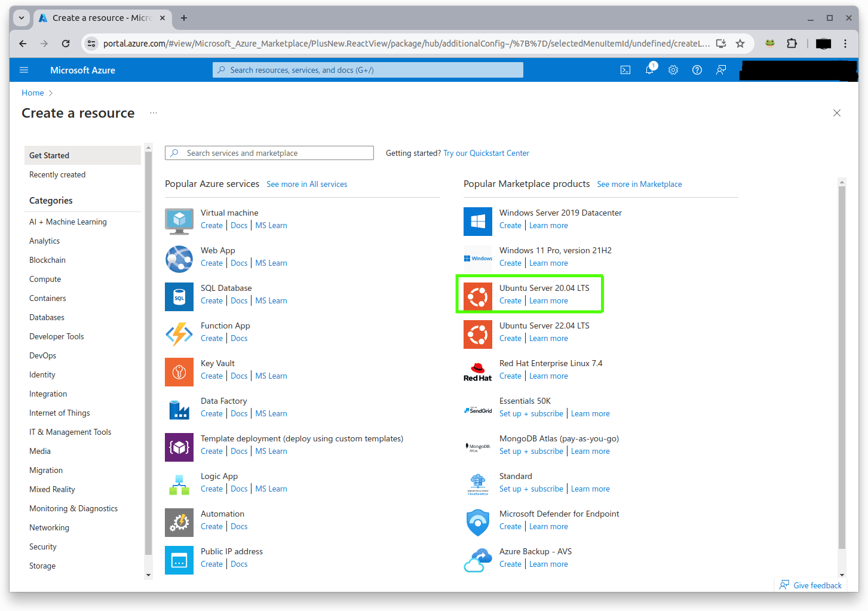
Task: Click the Key Vault service icon
Action: [179, 372]
